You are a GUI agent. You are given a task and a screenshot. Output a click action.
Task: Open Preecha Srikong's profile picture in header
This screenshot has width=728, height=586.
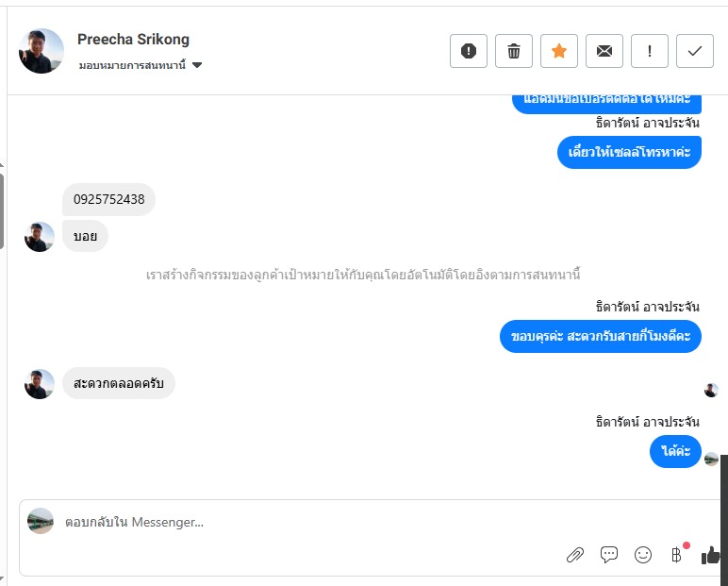point(41,51)
